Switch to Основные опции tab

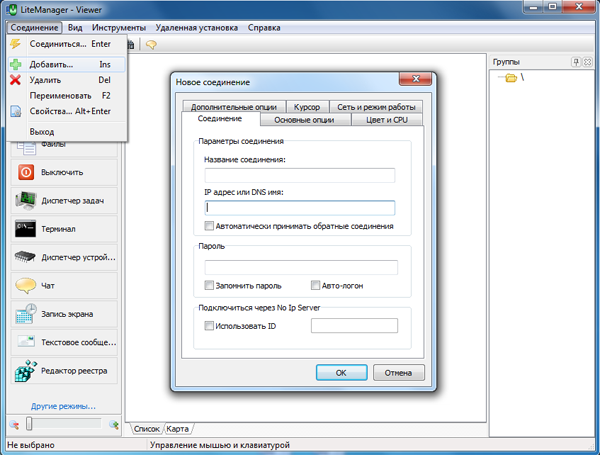coord(304,120)
